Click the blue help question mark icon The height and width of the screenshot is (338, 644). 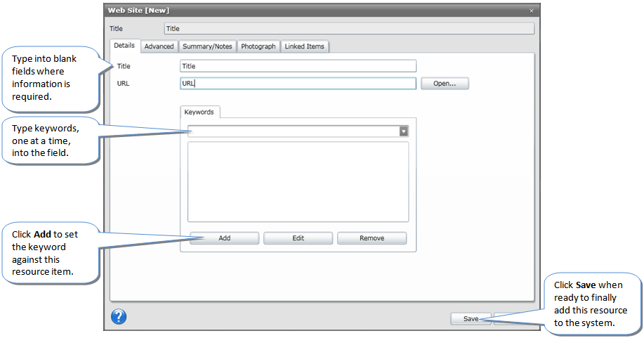tap(119, 317)
